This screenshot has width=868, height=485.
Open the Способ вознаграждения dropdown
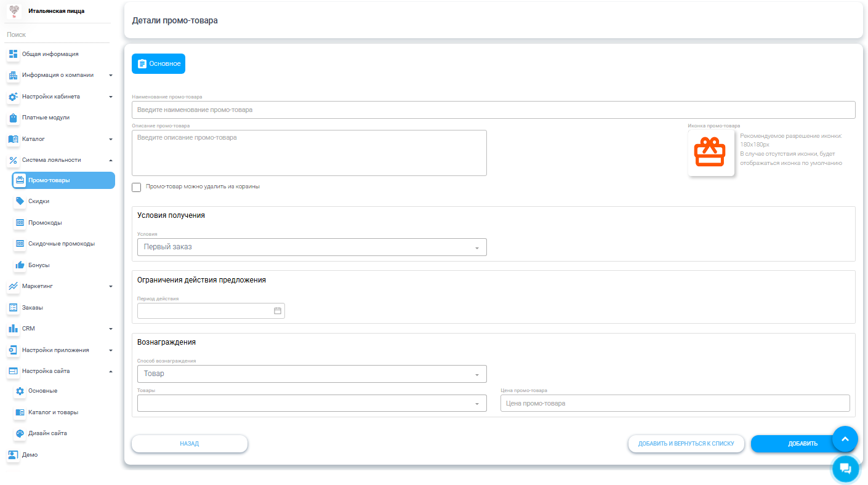[x=311, y=374]
